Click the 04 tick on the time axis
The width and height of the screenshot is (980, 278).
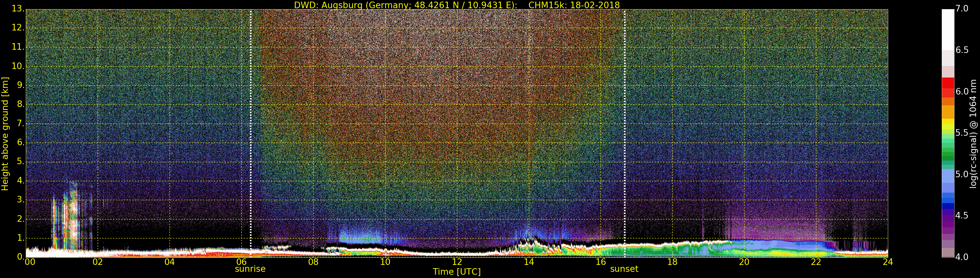[x=170, y=262]
